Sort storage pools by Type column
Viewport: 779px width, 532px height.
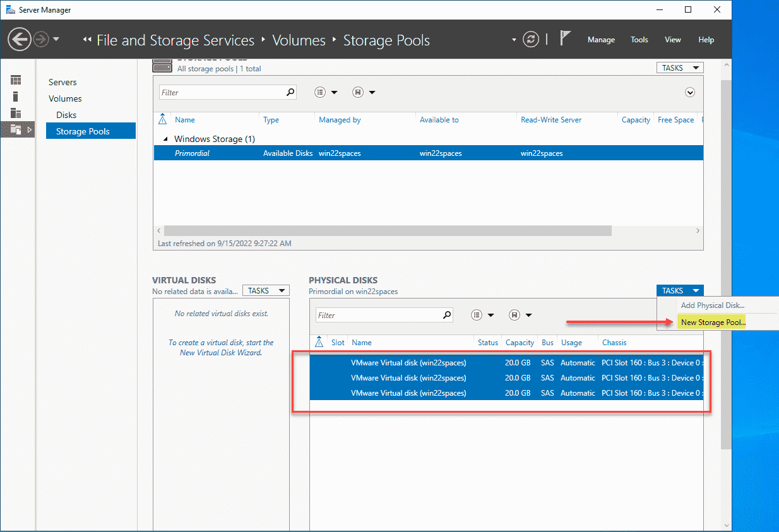tap(271, 120)
